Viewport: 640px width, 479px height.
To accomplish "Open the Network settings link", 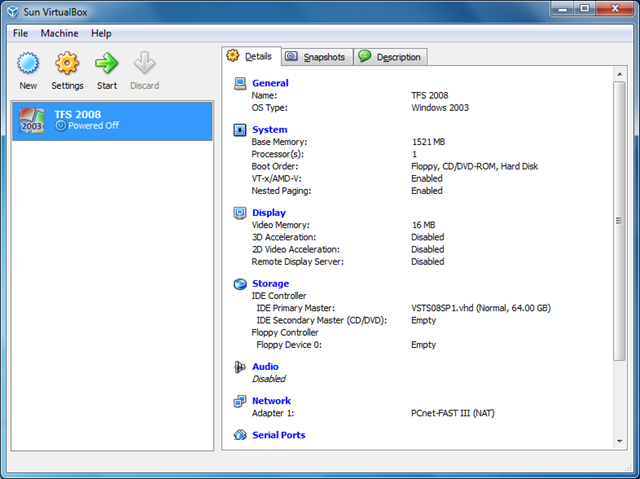I will click(x=271, y=401).
